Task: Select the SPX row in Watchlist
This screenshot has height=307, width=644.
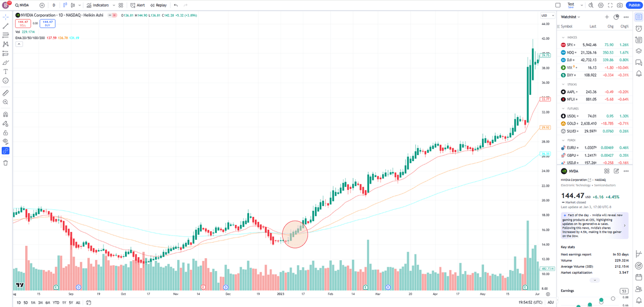Action: tap(595, 45)
